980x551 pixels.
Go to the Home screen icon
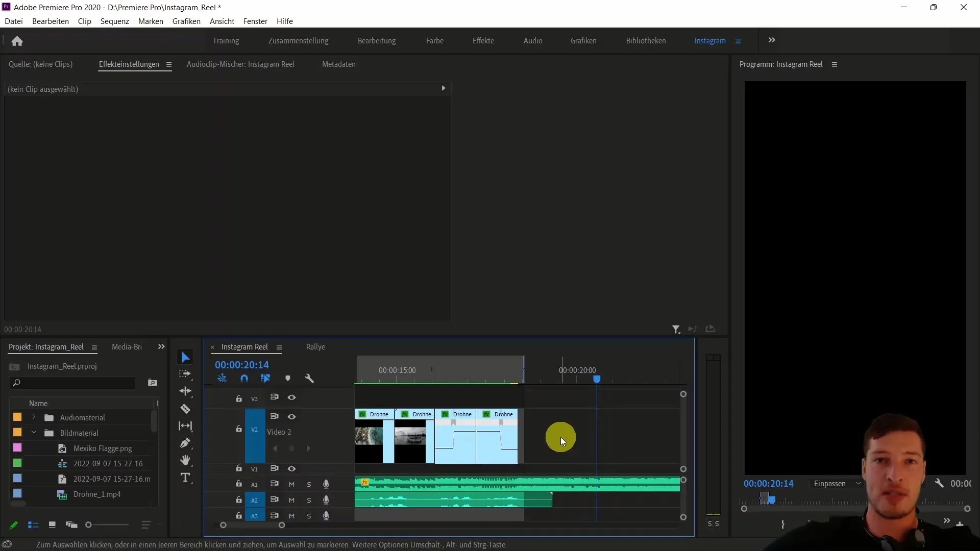click(17, 41)
